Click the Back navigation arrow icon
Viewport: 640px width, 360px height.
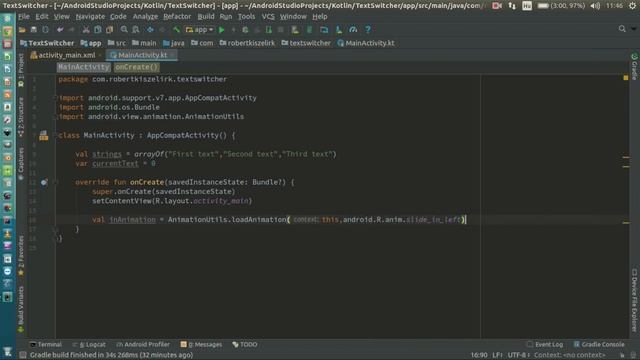click(x=150, y=30)
